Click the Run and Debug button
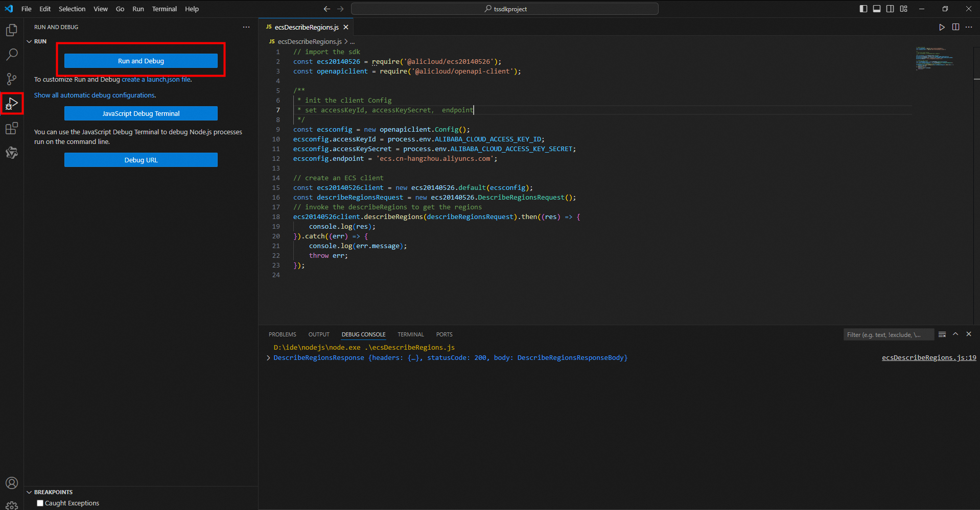The width and height of the screenshot is (980, 510). (141, 61)
